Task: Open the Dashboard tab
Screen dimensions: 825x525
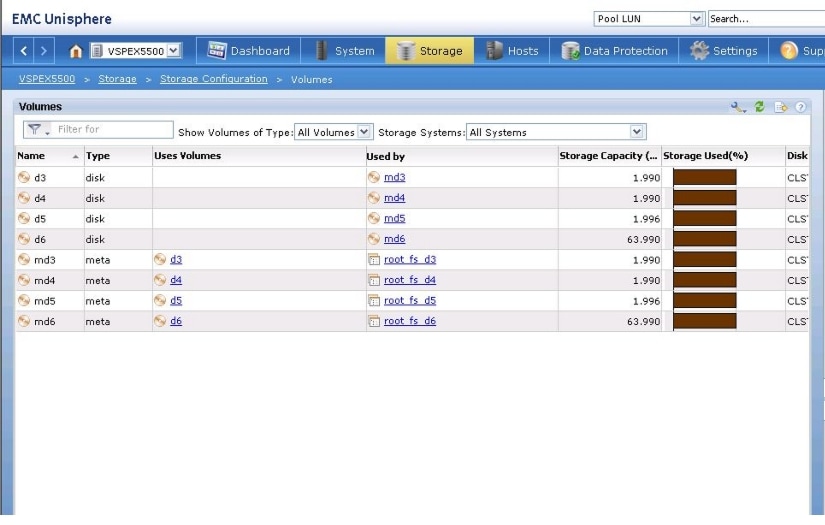Action: [x=248, y=51]
